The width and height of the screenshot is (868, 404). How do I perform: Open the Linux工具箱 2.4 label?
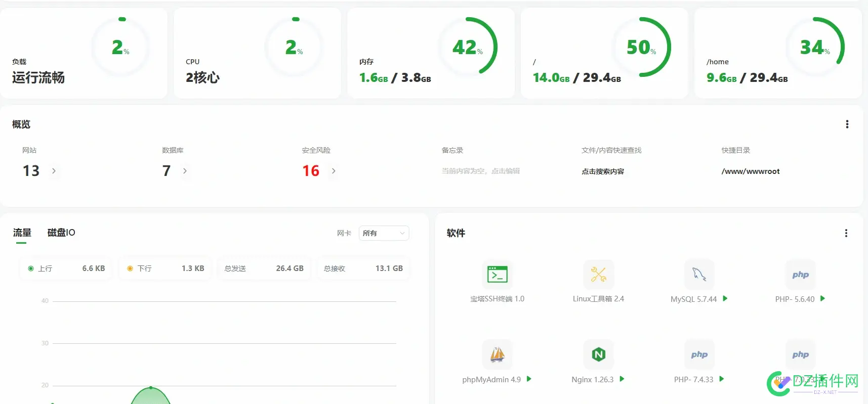(x=598, y=299)
